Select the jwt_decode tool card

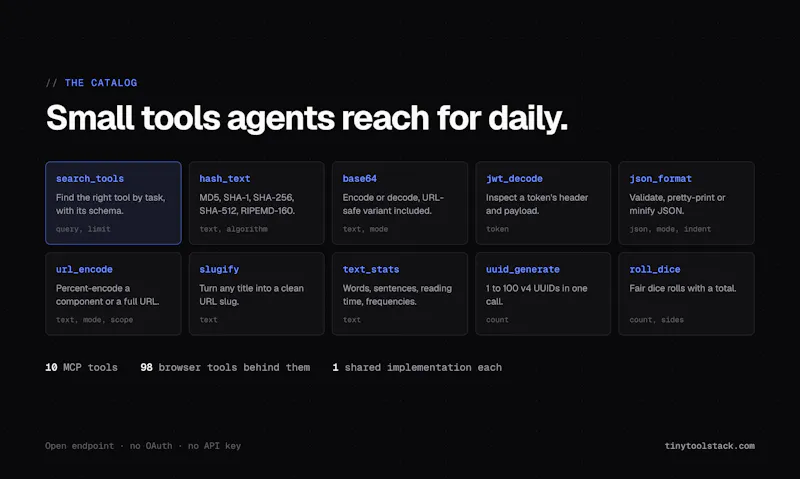point(543,203)
